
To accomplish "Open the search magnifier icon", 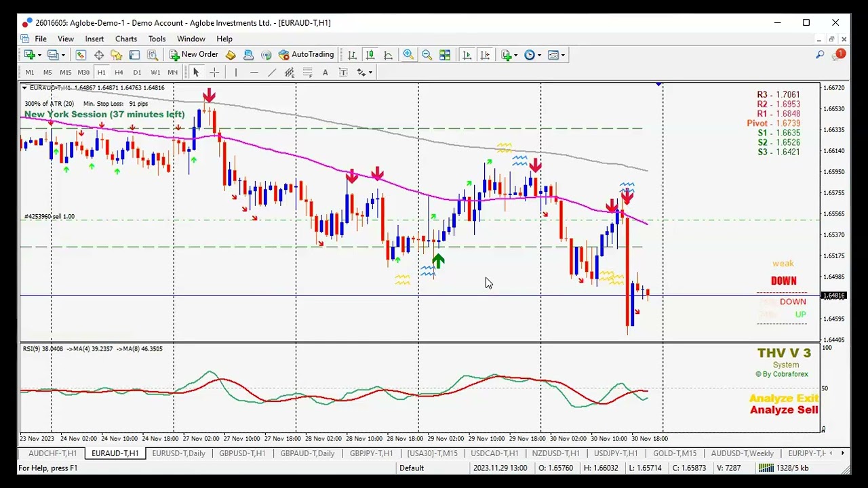I will 820,55.
